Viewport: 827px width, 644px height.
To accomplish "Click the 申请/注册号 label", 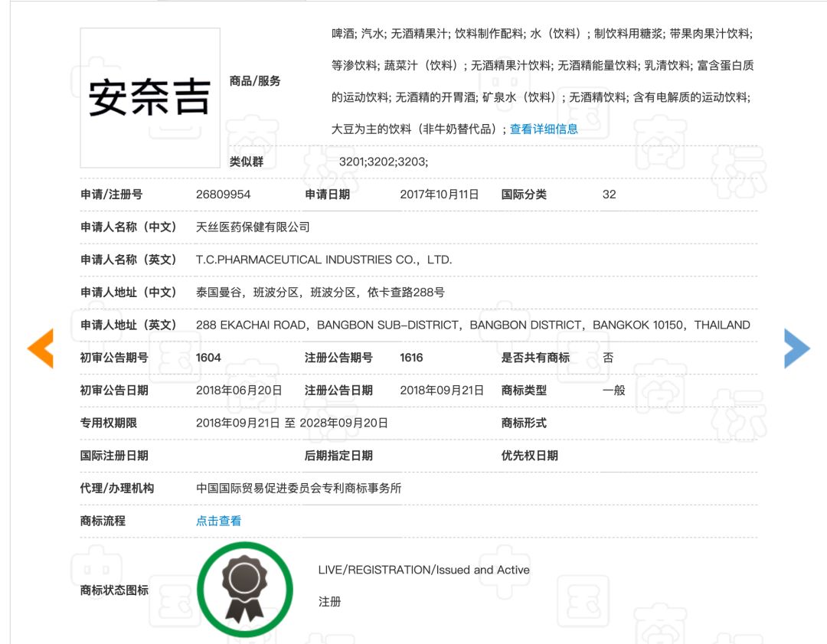I will coord(111,194).
